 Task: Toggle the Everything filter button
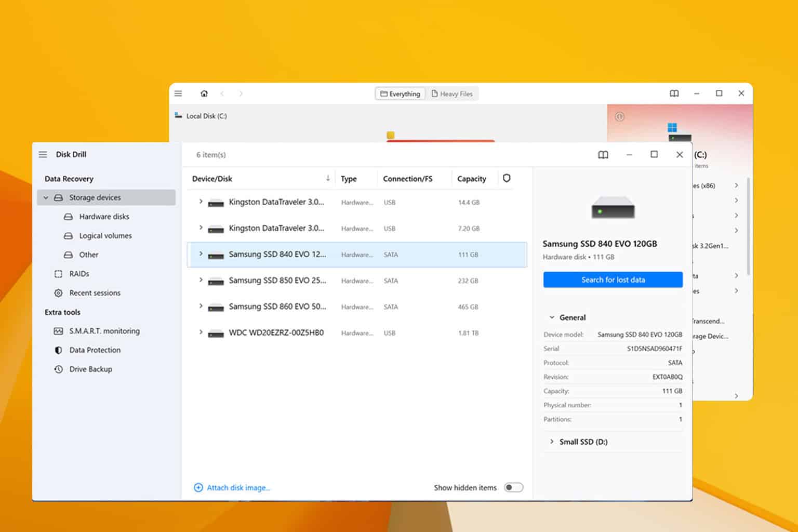[400, 94]
